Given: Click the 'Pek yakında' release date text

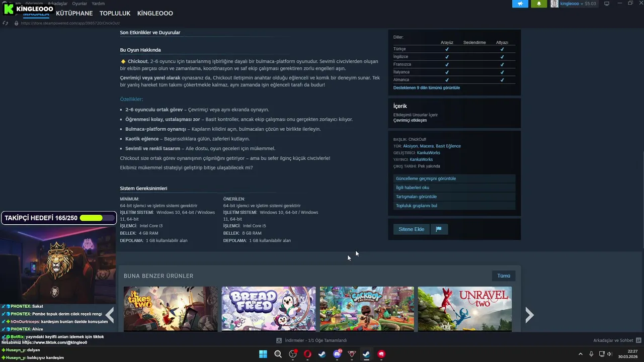Looking at the screenshot, I should click(429, 166).
